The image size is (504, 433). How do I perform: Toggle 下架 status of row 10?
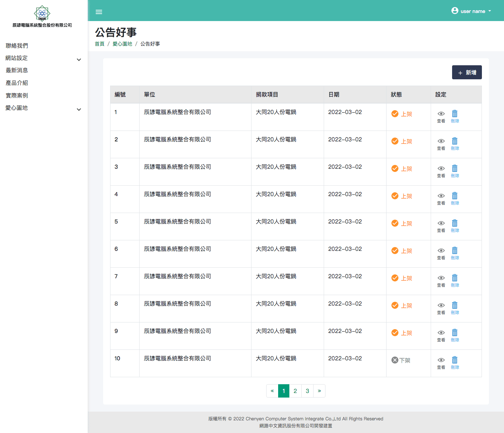401,360
